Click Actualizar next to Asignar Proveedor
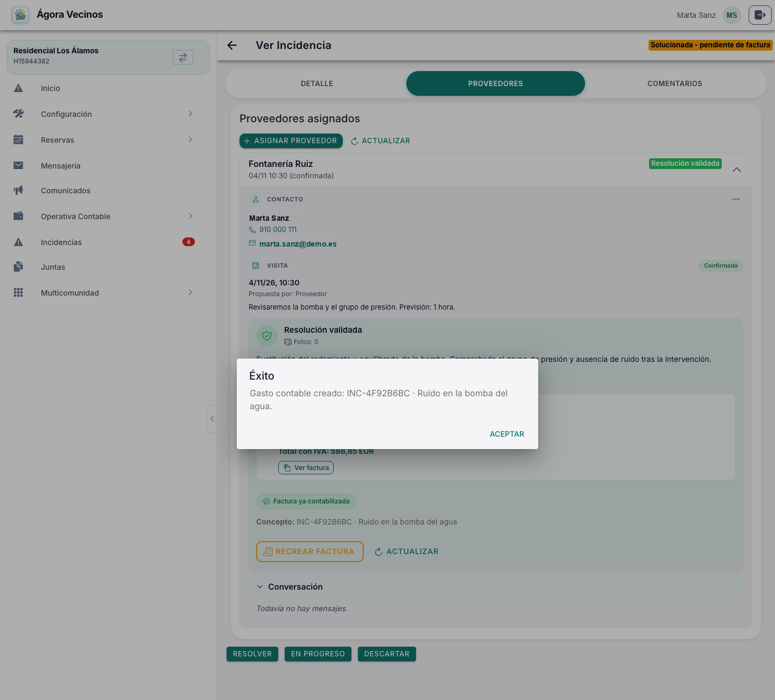This screenshot has width=775, height=700. click(381, 141)
